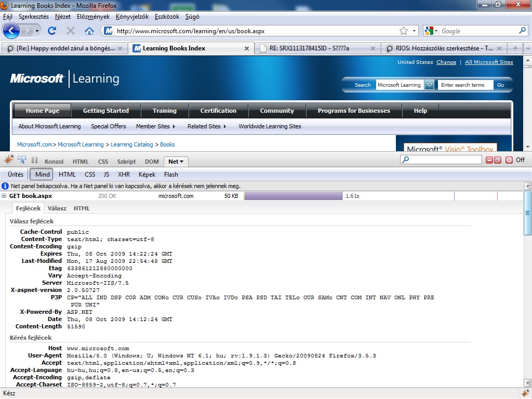Click the book.aspx request timeline bar

pos(294,196)
